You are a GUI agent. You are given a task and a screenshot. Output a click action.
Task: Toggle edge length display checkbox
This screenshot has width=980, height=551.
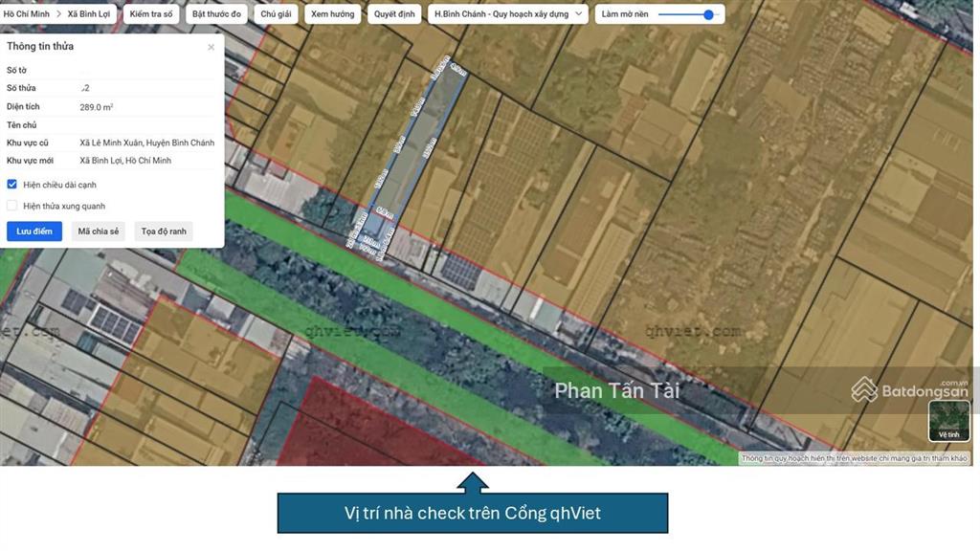point(11,185)
